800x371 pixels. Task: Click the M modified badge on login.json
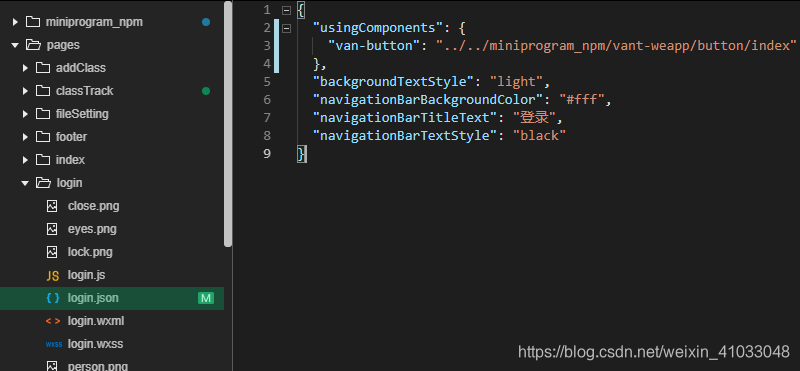(206, 298)
